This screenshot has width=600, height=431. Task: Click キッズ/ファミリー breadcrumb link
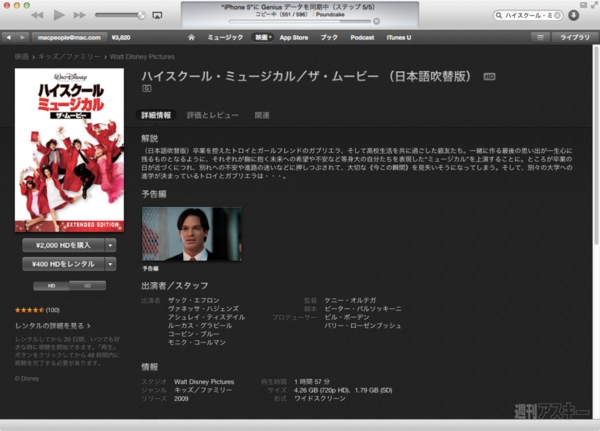[69, 57]
